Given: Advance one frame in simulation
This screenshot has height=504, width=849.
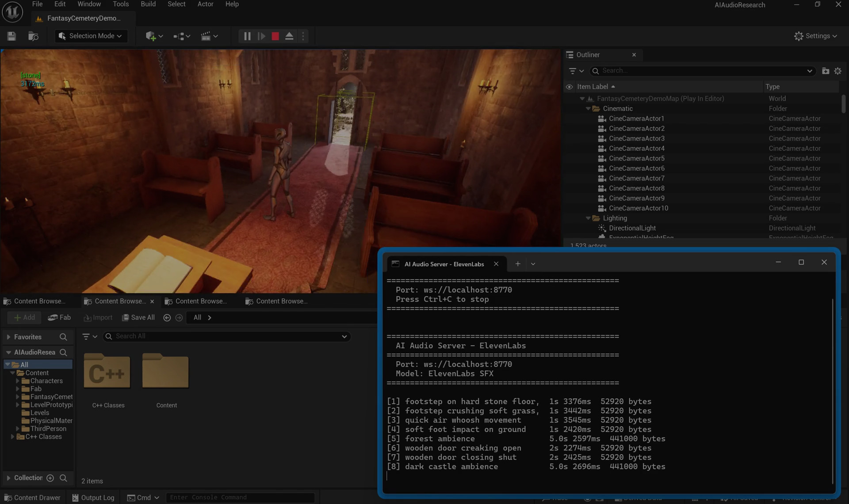Looking at the screenshot, I should click(x=261, y=36).
